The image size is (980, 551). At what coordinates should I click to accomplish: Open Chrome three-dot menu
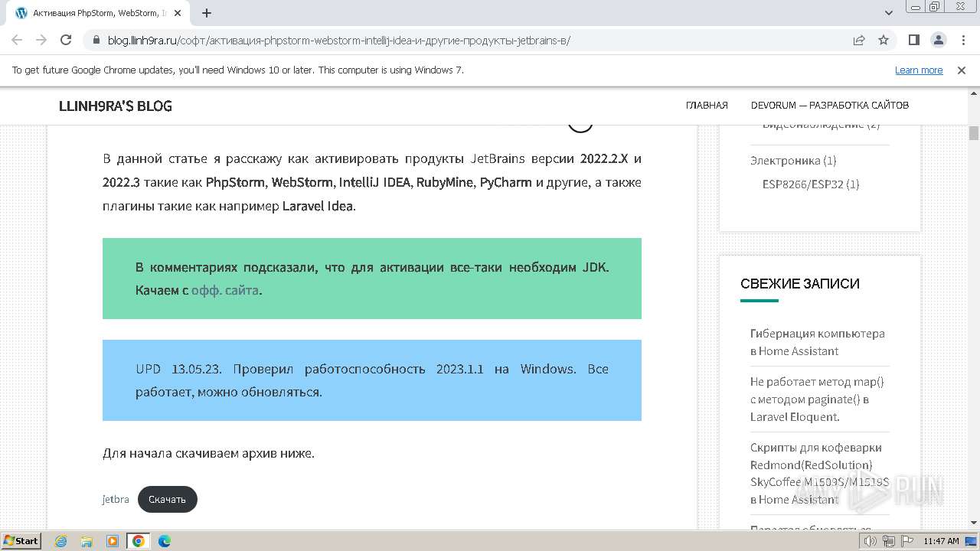[962, 40]
